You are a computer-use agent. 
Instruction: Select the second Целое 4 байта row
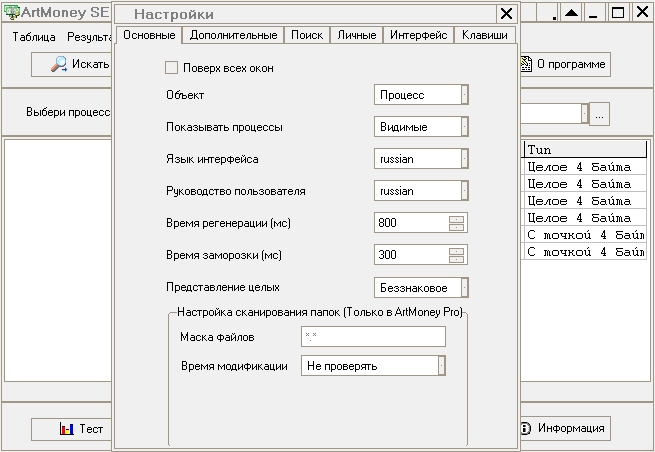pos(584,184)
